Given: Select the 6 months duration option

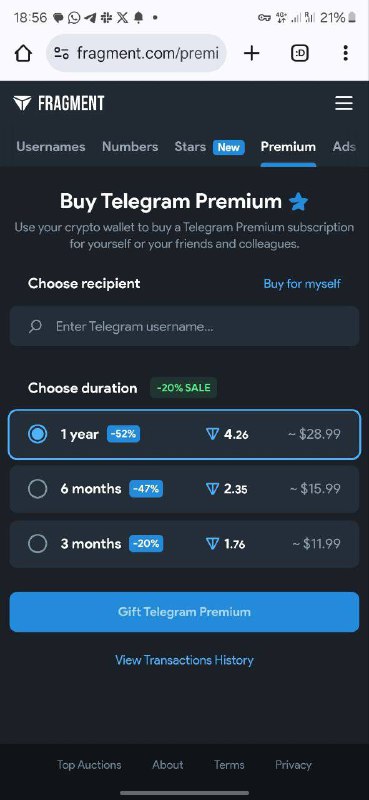Looking at the screenshot, I should [184, 489].
